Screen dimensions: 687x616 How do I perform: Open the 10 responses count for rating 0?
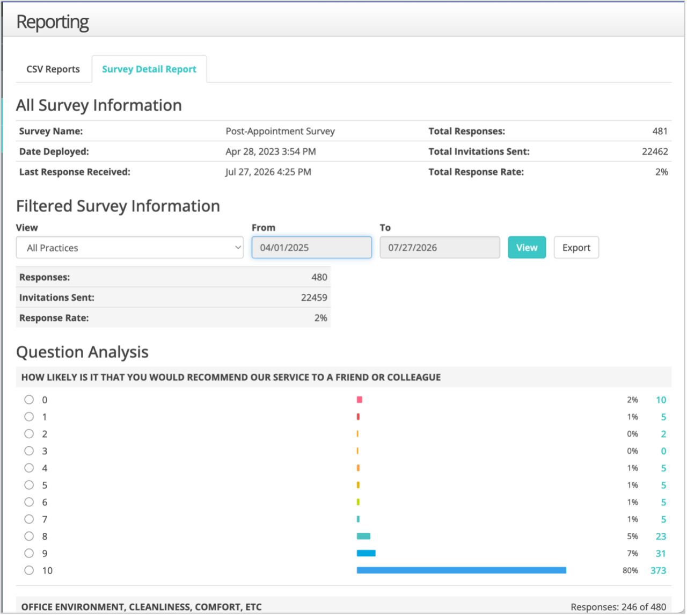tap(661, 400)
